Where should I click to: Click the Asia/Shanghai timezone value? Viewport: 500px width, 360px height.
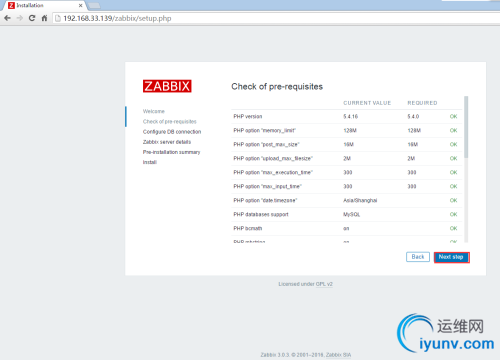point(360,200)
